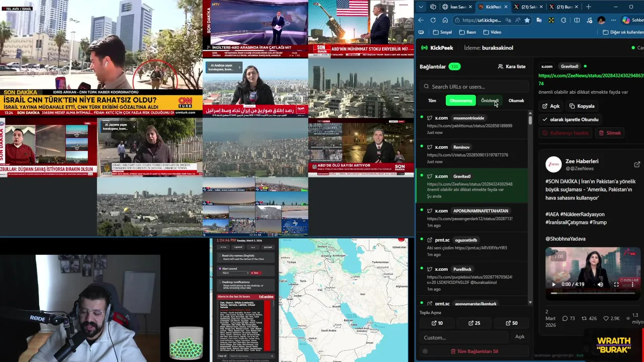
Task: Open tweet video more options menu
Action: (632, 284)
